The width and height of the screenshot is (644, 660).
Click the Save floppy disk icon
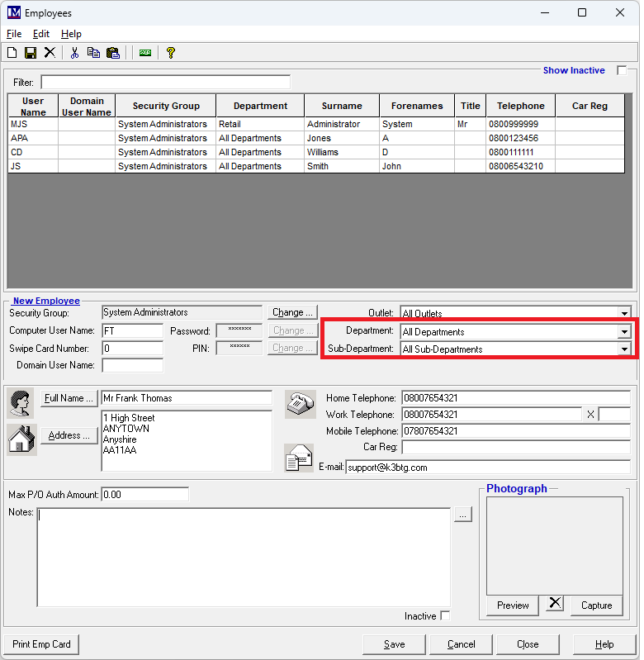31,53
